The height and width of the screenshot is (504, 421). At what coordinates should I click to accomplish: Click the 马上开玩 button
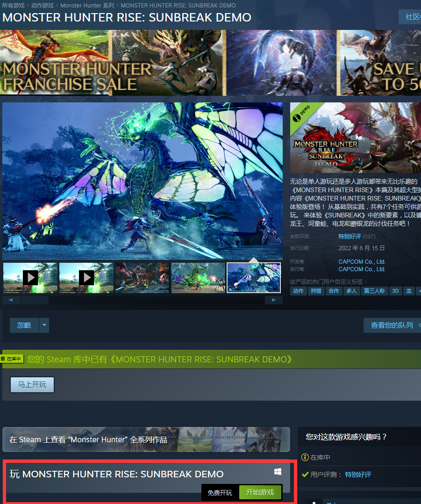point(32,385)
